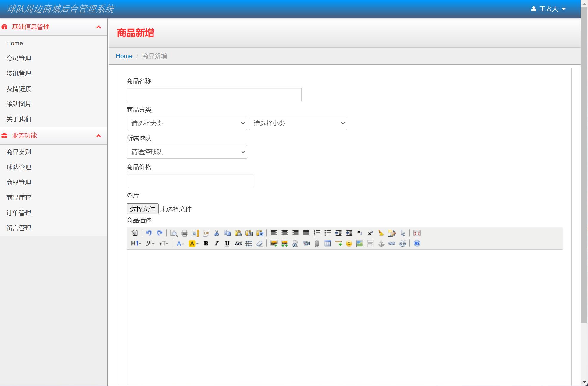Click the blue help question mark icon
This screenshot has width=588, height=386.
point(417,244)
